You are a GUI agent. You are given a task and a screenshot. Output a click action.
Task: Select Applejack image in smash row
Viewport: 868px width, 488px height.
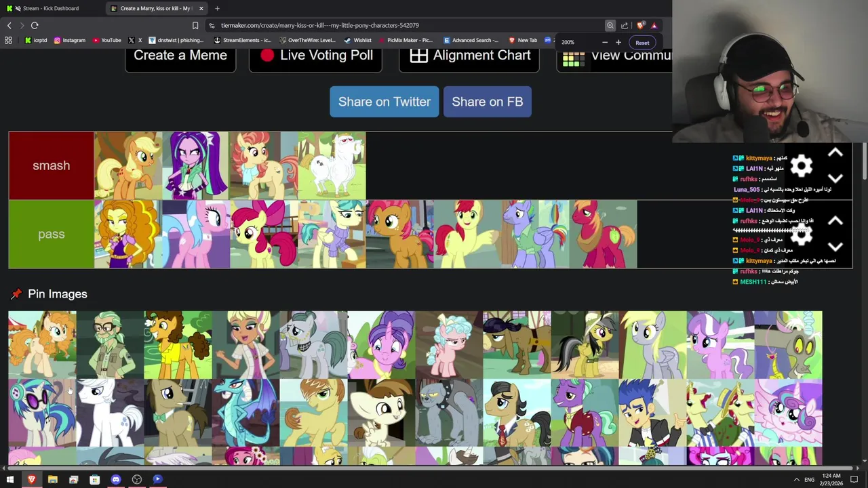tap(128, 165)
